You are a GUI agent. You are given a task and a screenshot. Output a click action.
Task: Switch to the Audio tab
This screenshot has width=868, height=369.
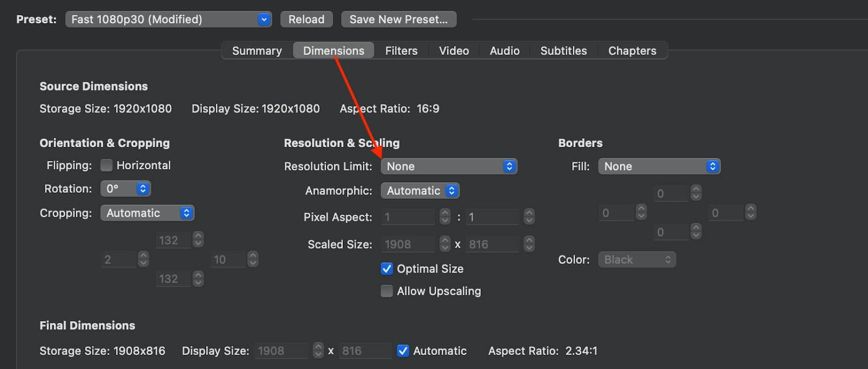(504, 50)
